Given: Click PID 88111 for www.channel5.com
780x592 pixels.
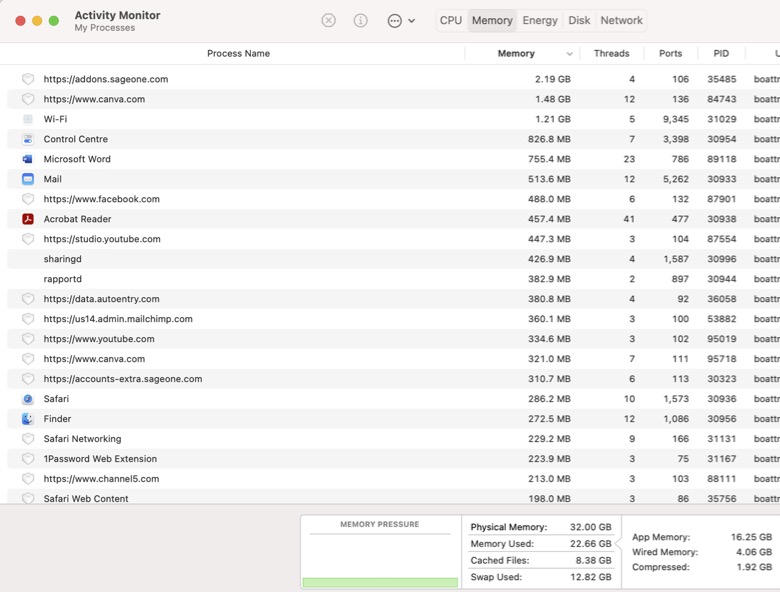Looking at the screenshot, I should pyautogui.click(x=721, y=479).
